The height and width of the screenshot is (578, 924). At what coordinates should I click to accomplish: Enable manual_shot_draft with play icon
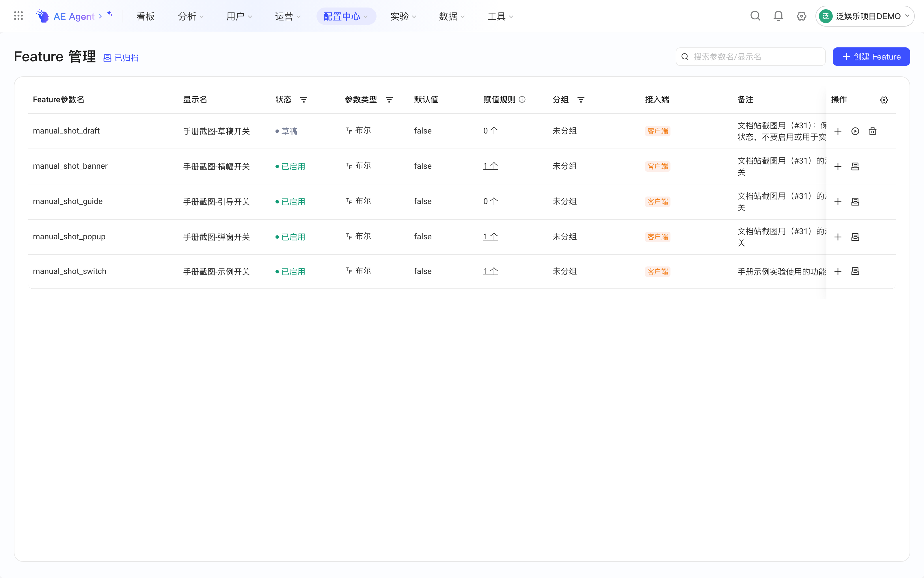tap(855, 131)
